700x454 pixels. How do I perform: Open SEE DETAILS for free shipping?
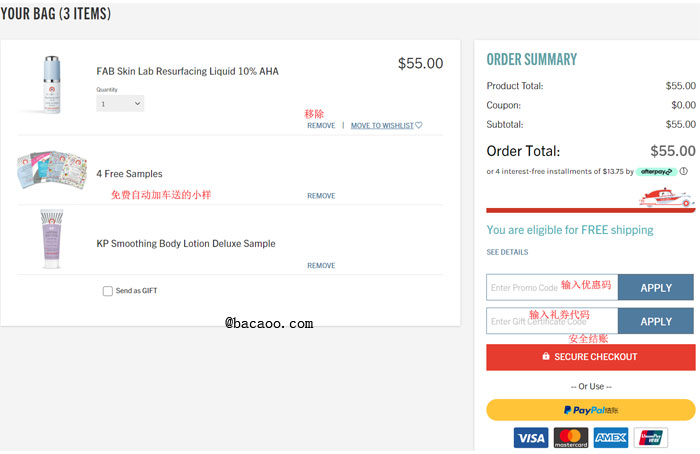[507, 252]
